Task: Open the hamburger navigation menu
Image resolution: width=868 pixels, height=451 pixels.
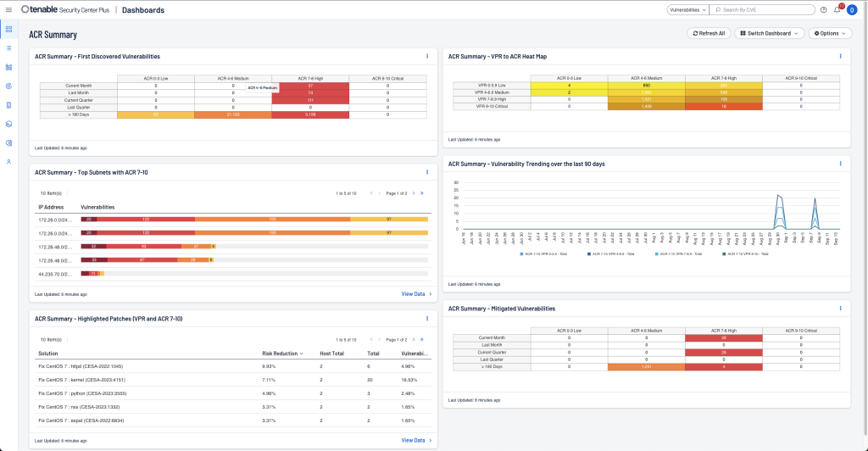Action: click(x=8, y=9)
